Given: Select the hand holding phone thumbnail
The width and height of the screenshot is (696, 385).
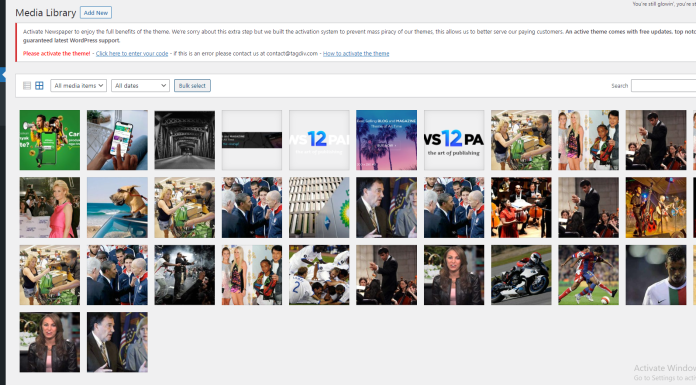Looking at the screenshot, I should pyautogui.click(x=117, y=140).
